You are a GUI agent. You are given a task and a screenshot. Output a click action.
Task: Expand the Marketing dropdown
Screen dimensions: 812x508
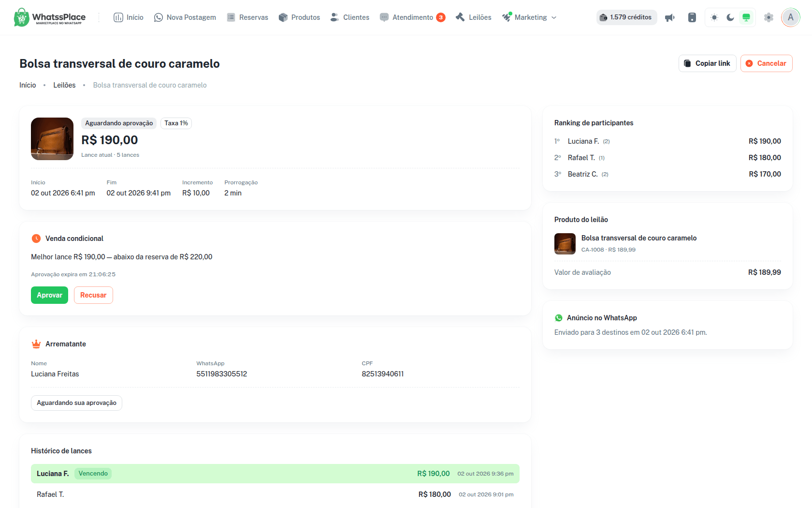[x=529, y=17]
